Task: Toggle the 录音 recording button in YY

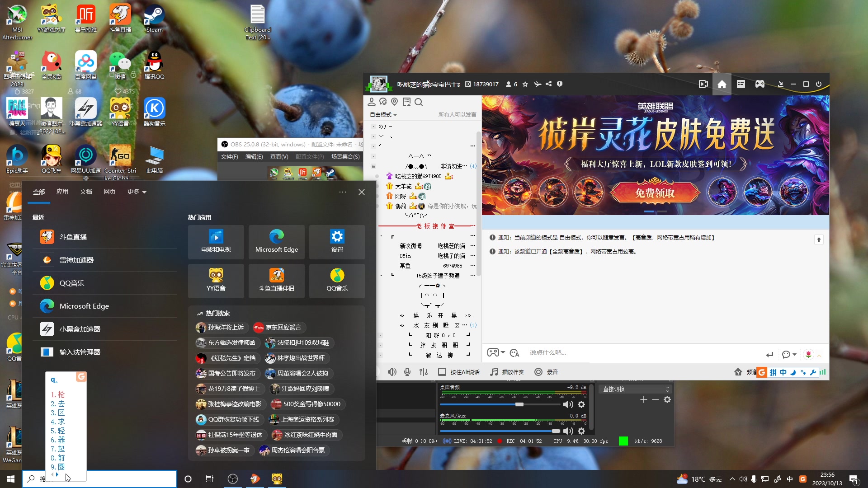Action: [546, 372]
